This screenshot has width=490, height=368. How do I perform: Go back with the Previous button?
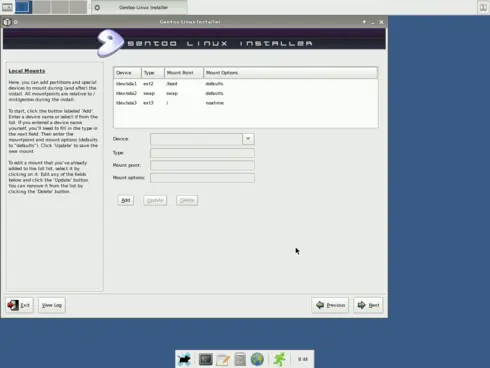click(x=330, y=305)
